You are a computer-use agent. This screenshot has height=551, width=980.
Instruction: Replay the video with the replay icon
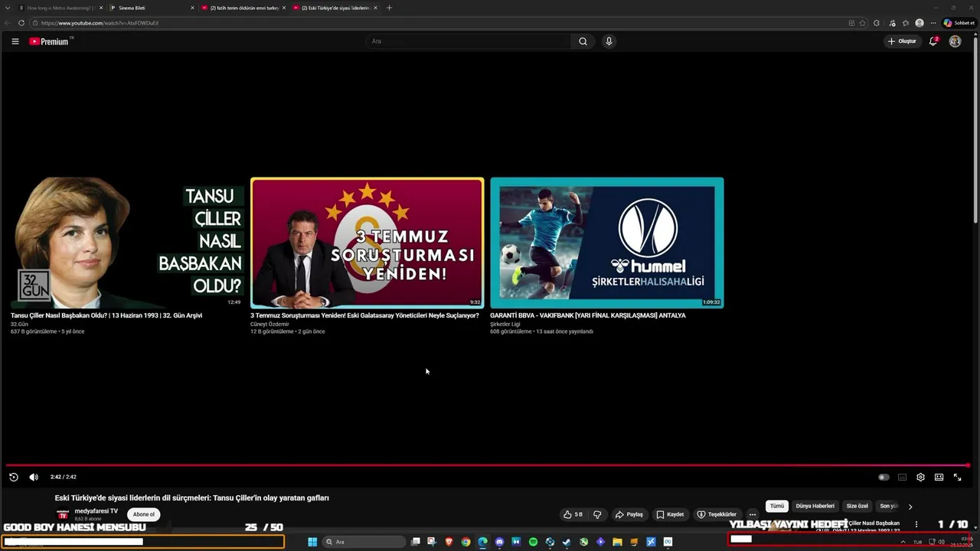point(14,477)
